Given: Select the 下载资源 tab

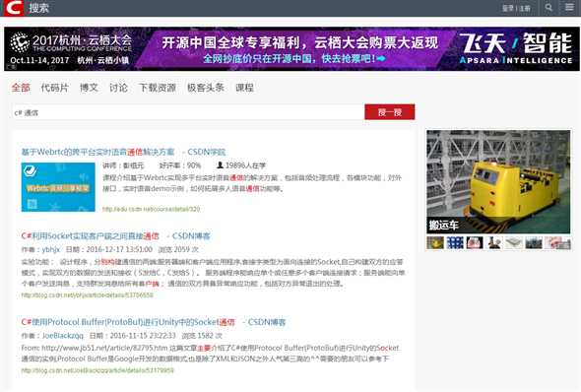Looking at the screenshot, I should tap(158, 88).
